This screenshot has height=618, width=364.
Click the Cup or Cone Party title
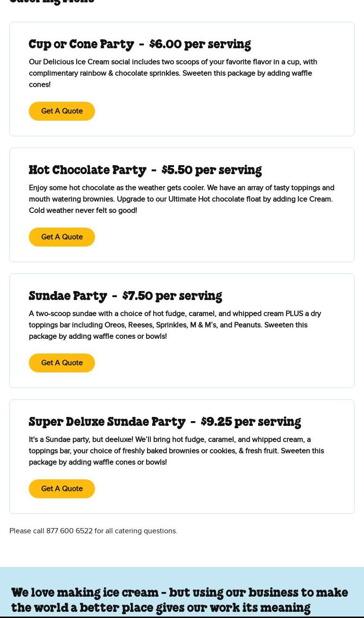(81, 44)
